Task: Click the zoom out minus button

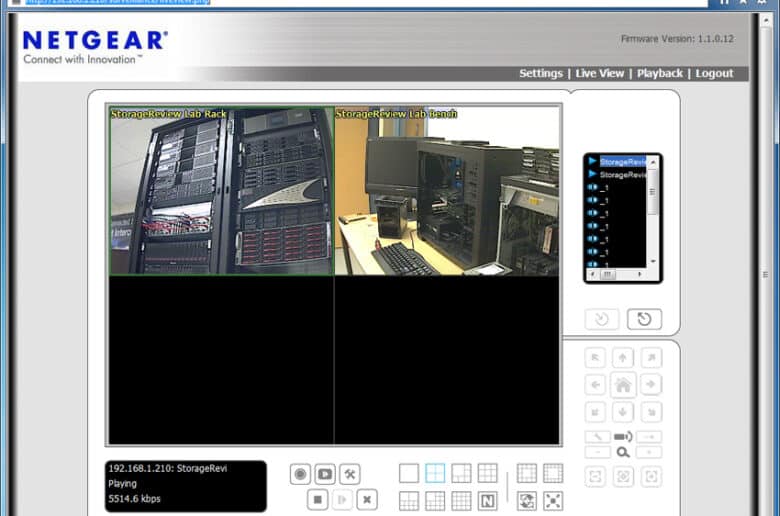Action: coord(597,452)
